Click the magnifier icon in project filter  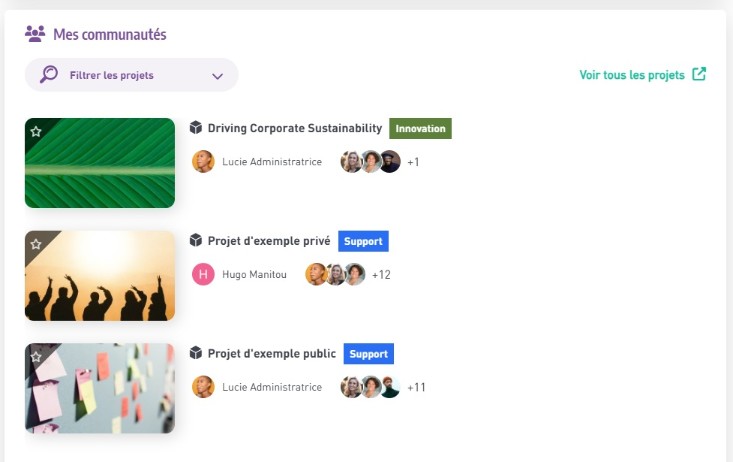[49, 75]
